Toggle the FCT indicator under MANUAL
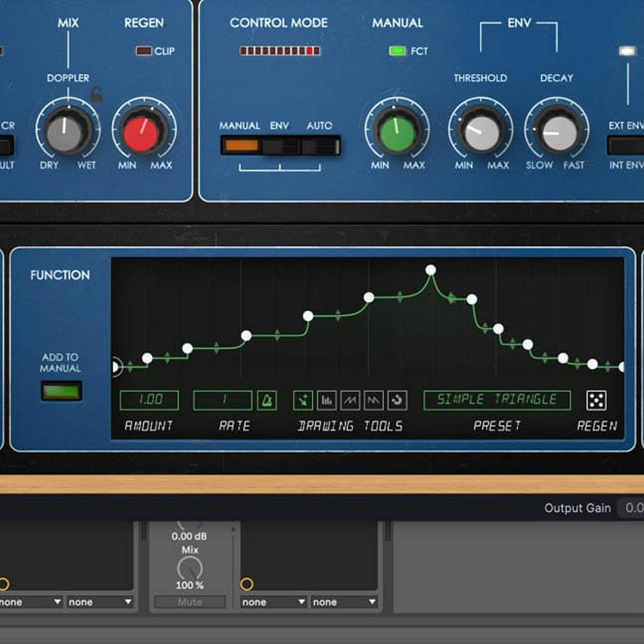The height and width of the screenshot is (644, 644). click(x=397, y=51)
